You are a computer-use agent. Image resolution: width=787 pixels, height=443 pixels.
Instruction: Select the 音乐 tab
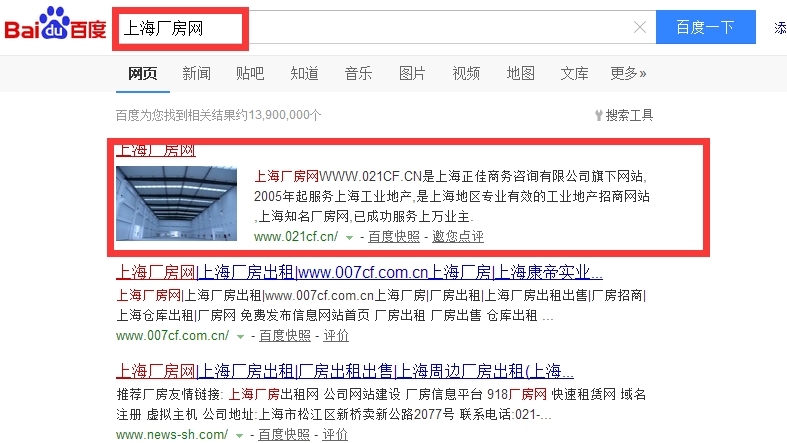(x=358, y=74)
